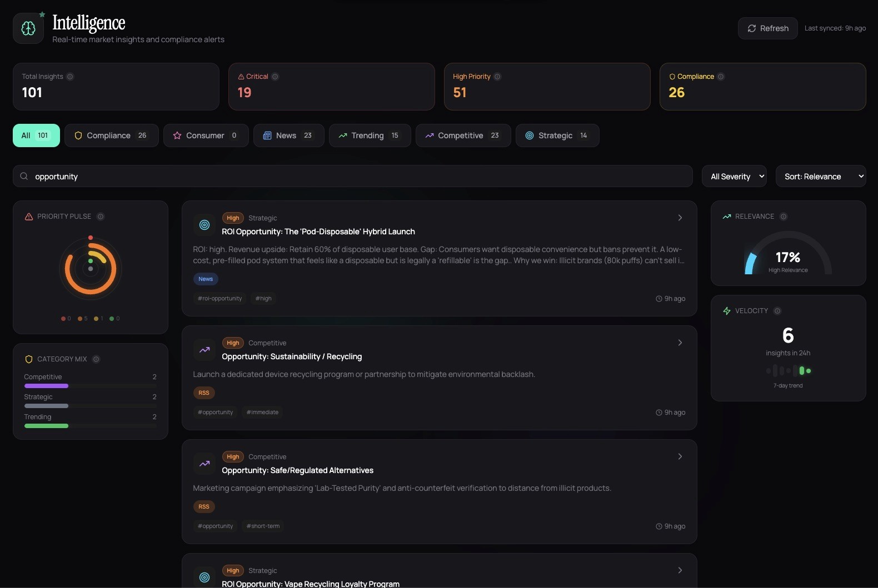Open All Severity filter dropdown
878x588 pixels.
pyautogui.click(x=734, y=177)
